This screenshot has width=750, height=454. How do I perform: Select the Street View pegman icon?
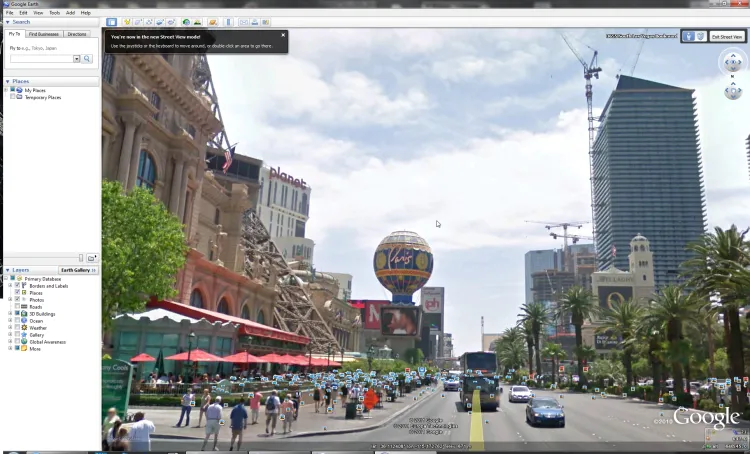tap(689, 36)
